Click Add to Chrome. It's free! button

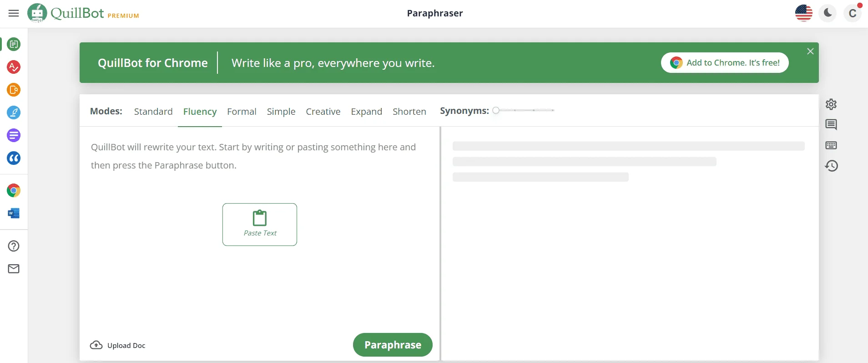click(725, 62)
